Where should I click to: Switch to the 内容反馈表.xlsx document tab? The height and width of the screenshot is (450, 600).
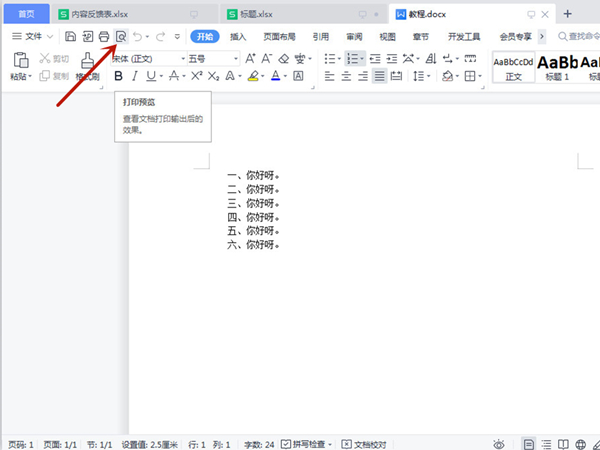(100, 14)
